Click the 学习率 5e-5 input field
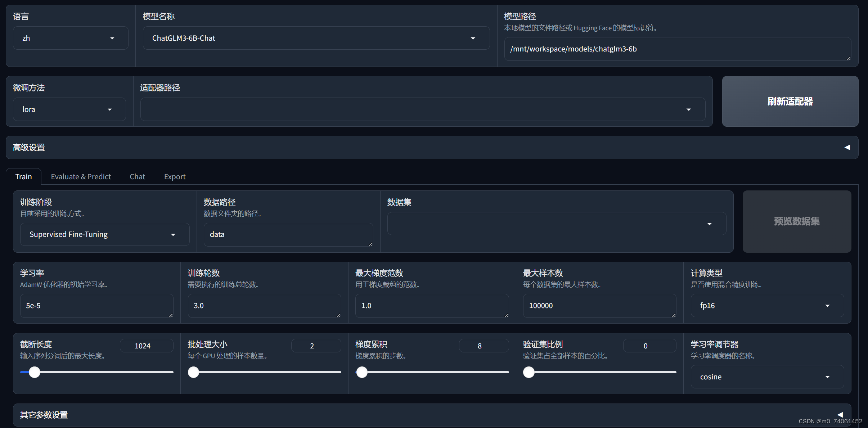The height and width of the screenshot is (428, 868). [96, 306]
